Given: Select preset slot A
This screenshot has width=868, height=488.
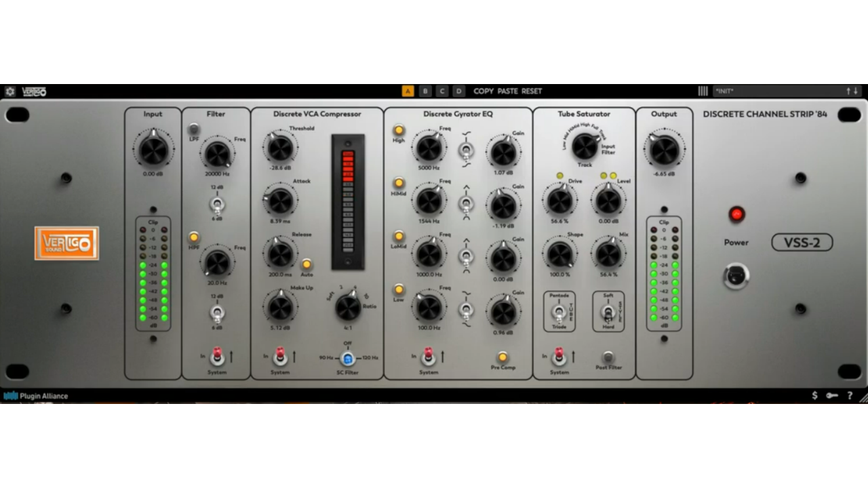Looking at the screenshot, I should pos(408,91).
